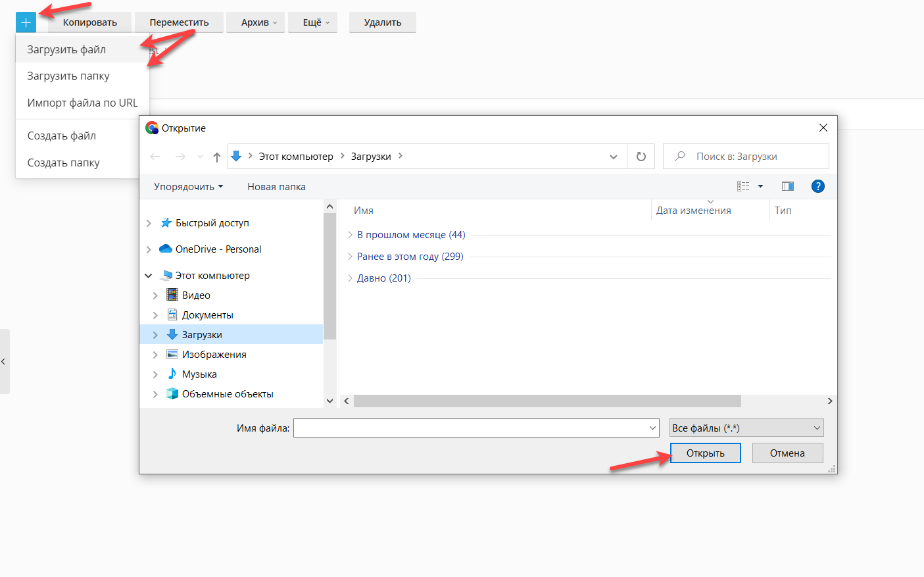
Task: Click the change view layout icon
Action: pyautogui.click(x=743, y=186)
